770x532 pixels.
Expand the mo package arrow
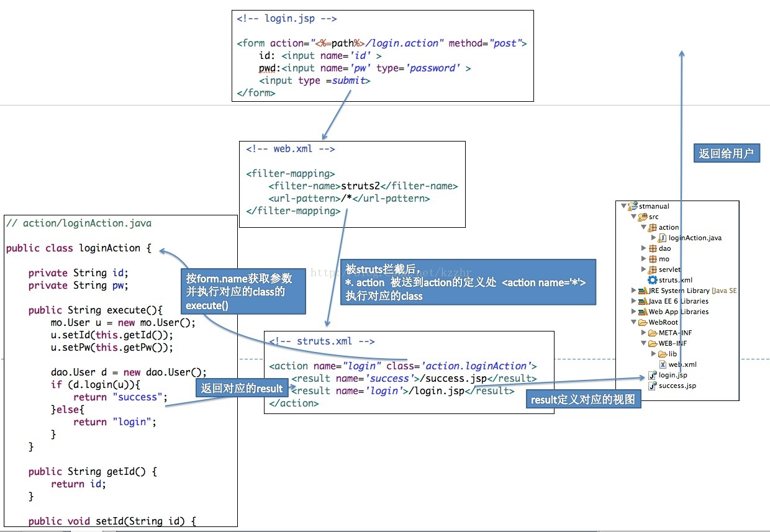pos(643,259)
